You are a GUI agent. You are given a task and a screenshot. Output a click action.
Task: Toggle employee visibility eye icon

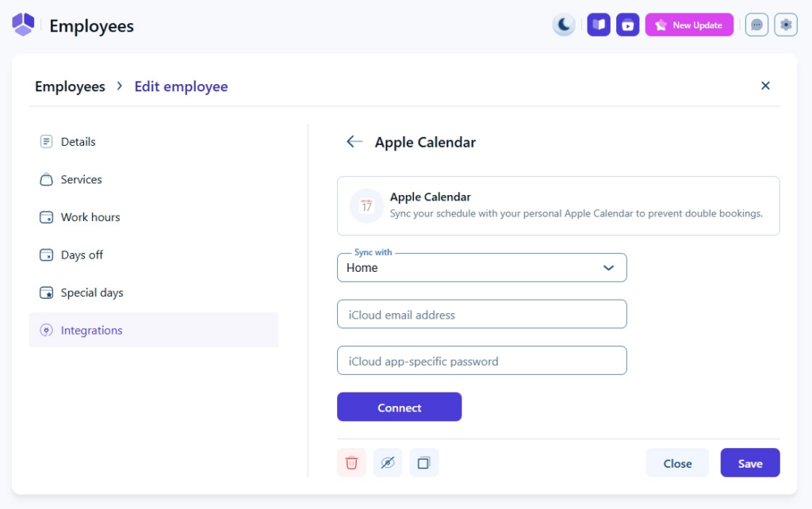click(388, 463)
